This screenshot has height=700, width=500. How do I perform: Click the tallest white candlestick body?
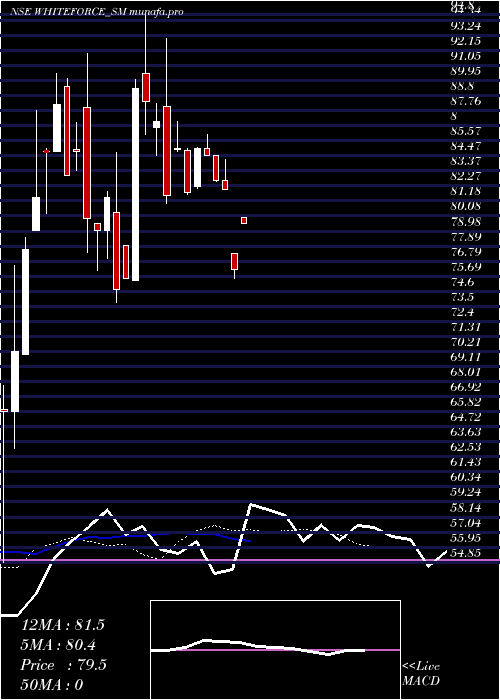pos(135,184)
